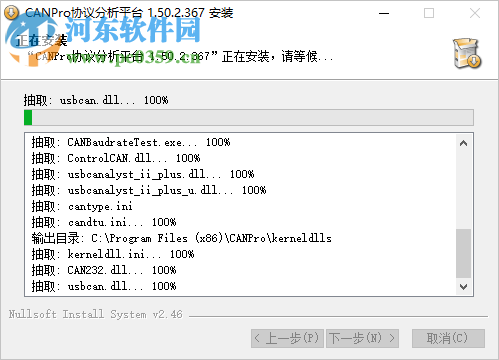Select the last usbcan.dll line in the log
This screenshot has width=499, height=360.
(104, 286)
